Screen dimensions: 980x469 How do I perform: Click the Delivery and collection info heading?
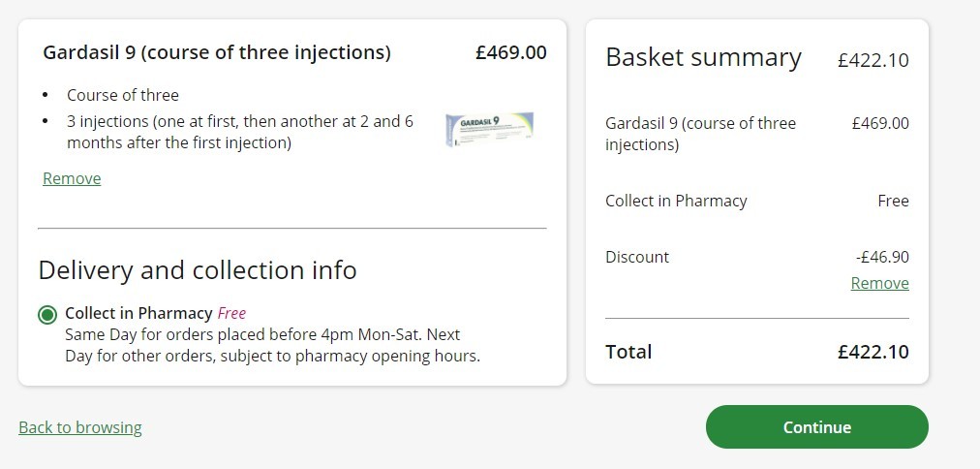pyautogui.click(x=198, y=270)
